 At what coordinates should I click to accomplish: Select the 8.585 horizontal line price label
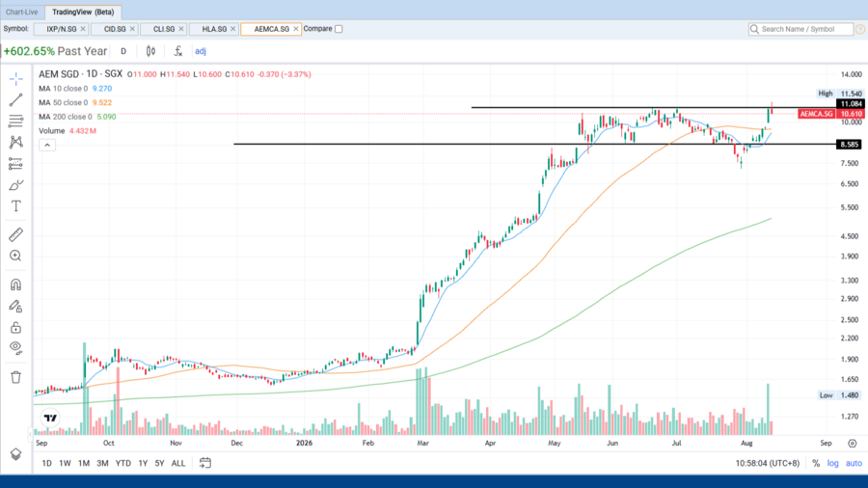click(849, 145)
